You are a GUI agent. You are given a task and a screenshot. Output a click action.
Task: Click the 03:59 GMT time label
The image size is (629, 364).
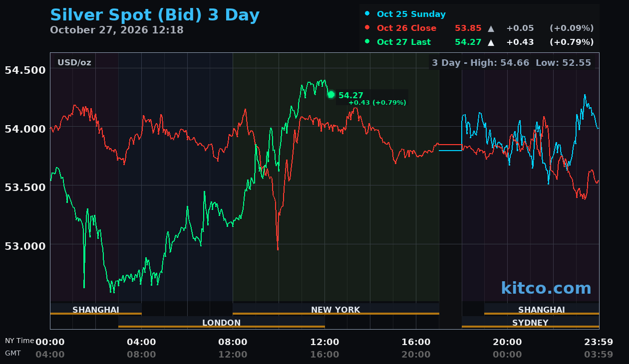pos(599,355)
